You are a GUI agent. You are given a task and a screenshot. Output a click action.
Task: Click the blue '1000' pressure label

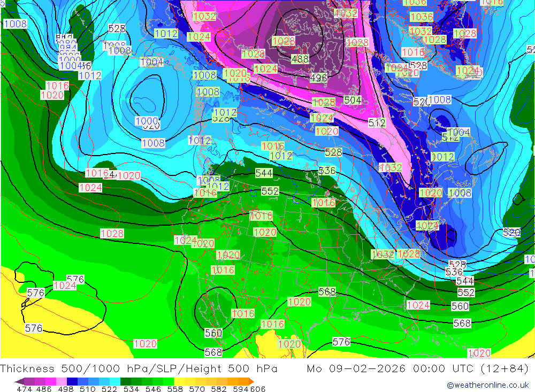(147, 121)
